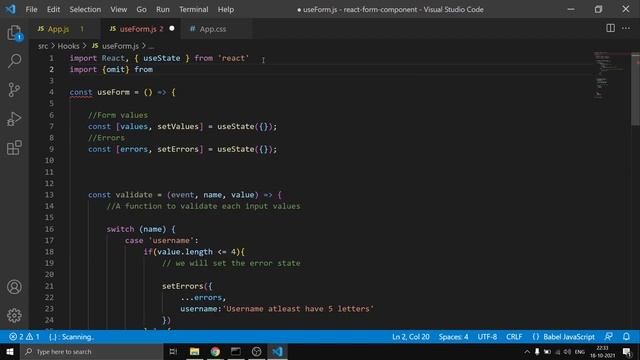640x360 pixels.
Task: Change indentation via Spaces: 4
Action: 453,337
